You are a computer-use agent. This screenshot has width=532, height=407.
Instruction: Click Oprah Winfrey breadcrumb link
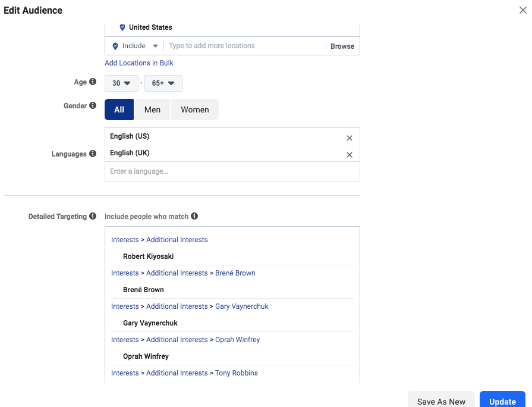pyautogui.click(x=238, y=339)
